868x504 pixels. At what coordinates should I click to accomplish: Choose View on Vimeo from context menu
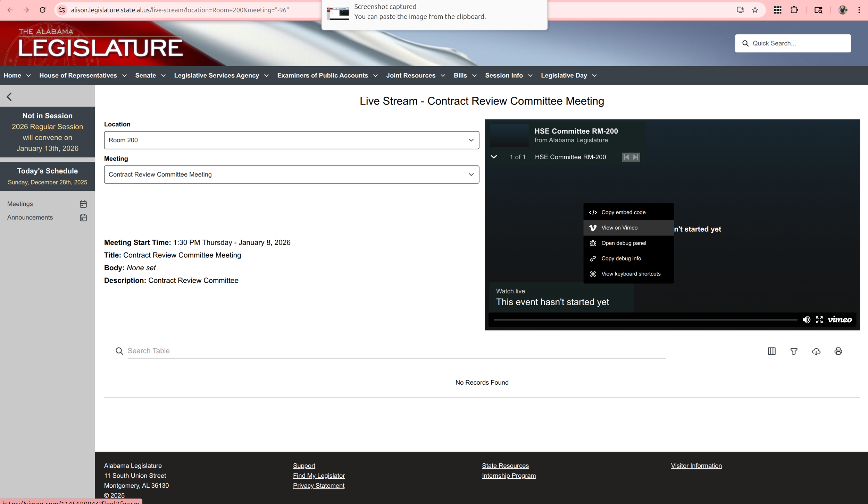(x=619, y=228)
